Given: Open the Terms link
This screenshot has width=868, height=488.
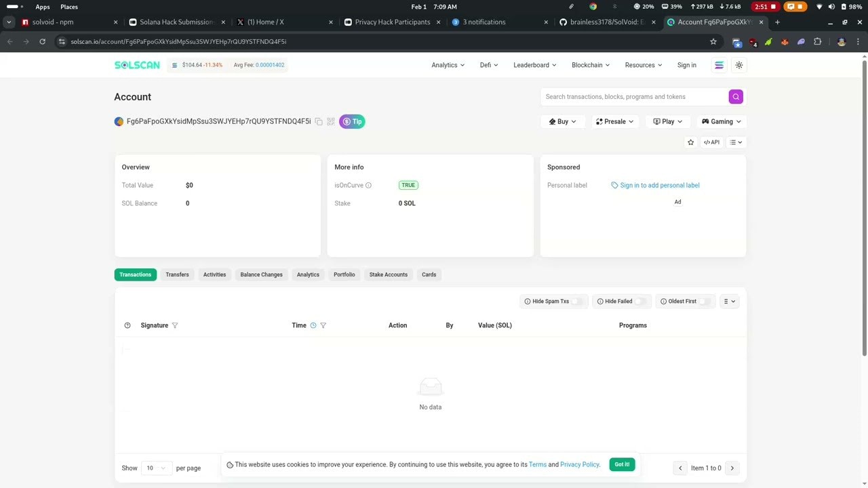Looking at the screenshot, I should [x=538, y=464].
